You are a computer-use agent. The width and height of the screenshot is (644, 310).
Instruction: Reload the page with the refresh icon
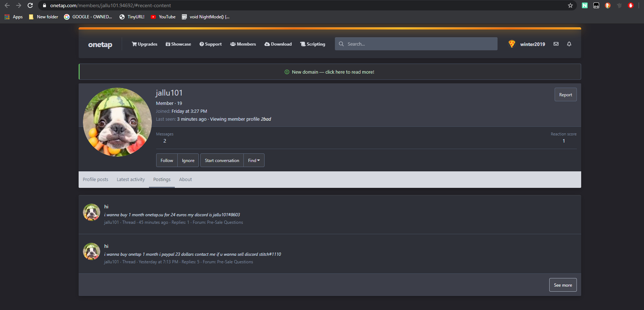click(x=30, y=5)
